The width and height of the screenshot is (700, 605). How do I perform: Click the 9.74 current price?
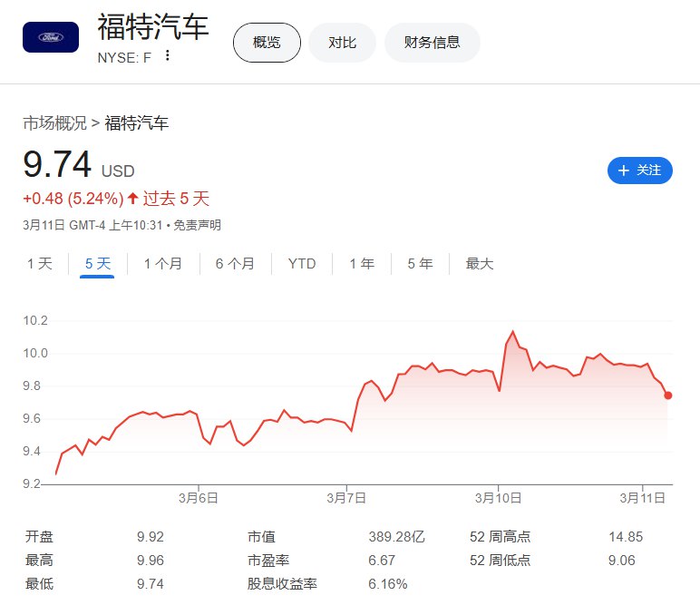(x=57, y=164)
